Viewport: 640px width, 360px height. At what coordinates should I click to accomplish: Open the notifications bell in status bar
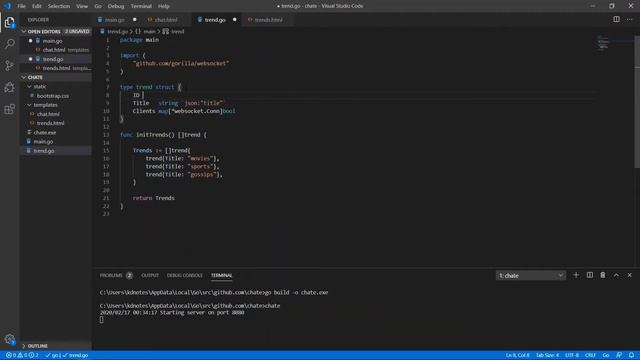coord(631,355)
